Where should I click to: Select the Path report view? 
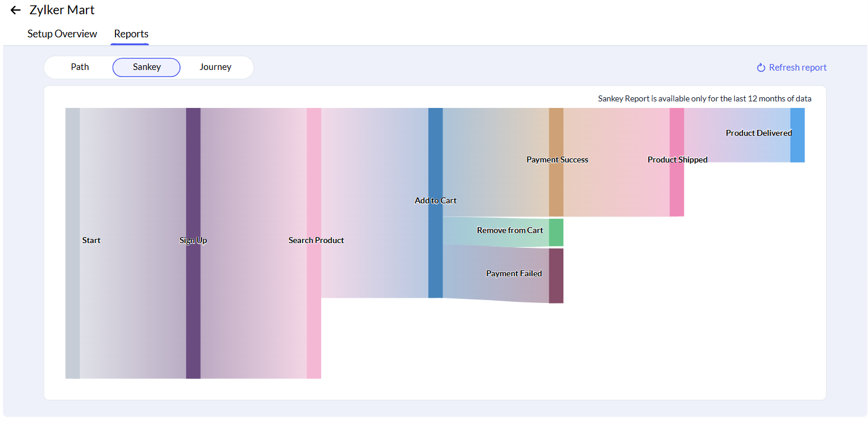pos(80,67)
